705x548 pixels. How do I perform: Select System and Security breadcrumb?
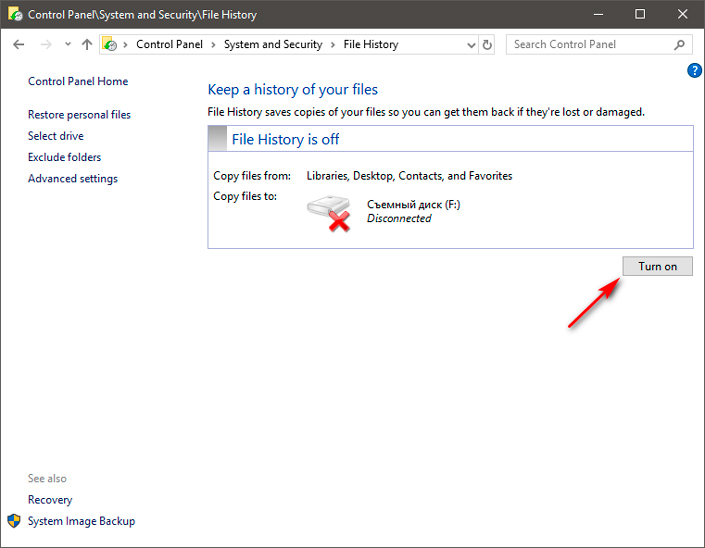(x=273, y=44)
